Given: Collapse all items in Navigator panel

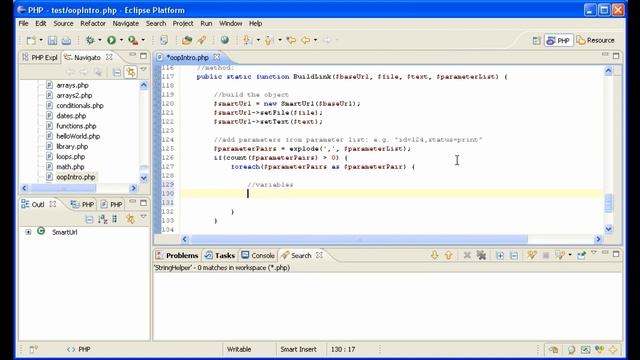Looking at the screenshot, I should pos(117,73).
